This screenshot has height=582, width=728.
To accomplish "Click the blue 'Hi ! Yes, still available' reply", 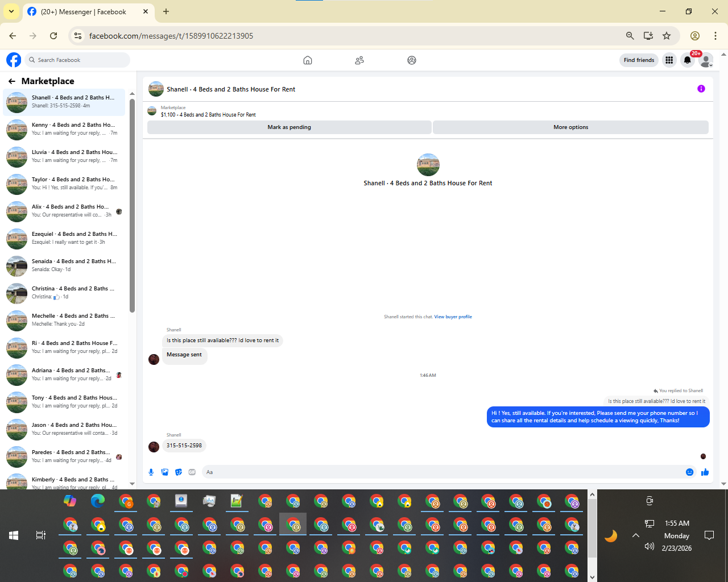I will click(x=598, y=417).
